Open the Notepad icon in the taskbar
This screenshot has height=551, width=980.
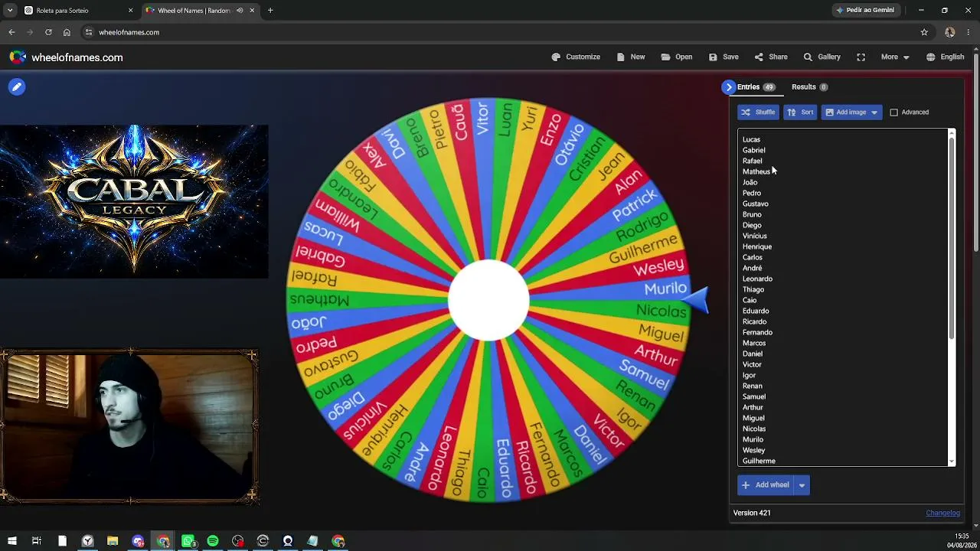tap(312, 541)
